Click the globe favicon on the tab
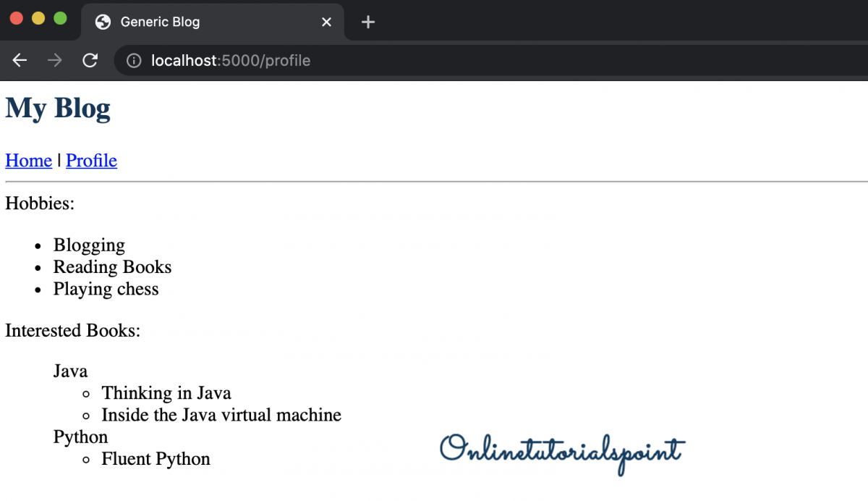 103,22
